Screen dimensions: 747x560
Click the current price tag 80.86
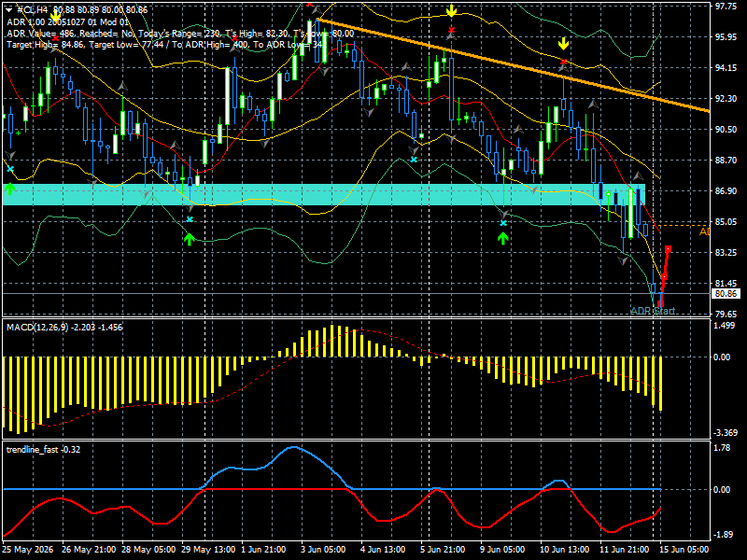point(726,294)
